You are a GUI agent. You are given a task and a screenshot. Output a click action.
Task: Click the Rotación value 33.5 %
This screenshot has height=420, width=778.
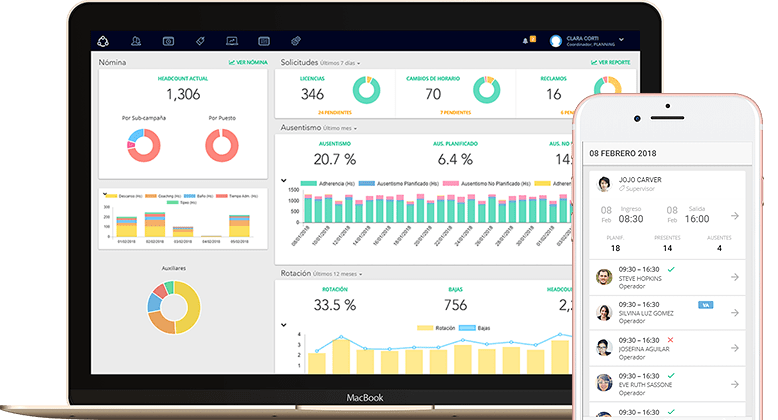pyautogui.click(x=335, y=305)
